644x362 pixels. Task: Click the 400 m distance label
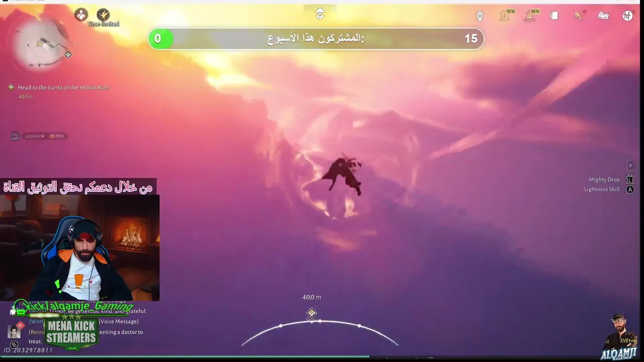tap(312, 297)
